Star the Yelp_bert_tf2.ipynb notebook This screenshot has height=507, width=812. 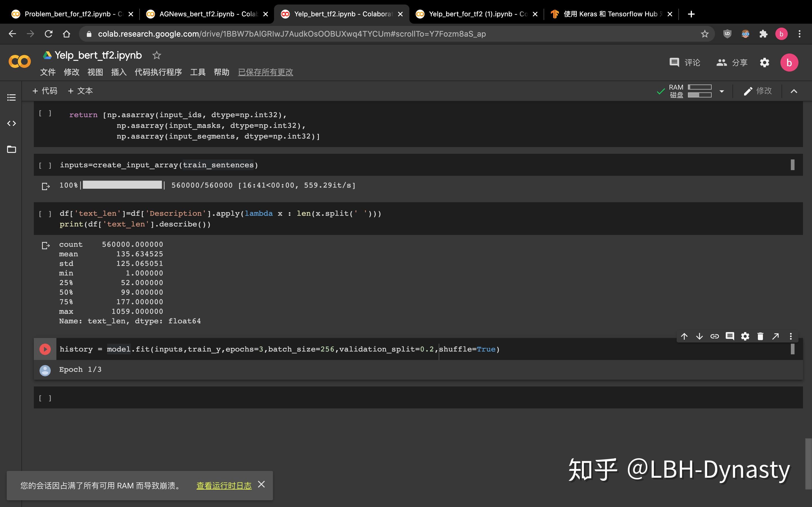tap(157, 55)
